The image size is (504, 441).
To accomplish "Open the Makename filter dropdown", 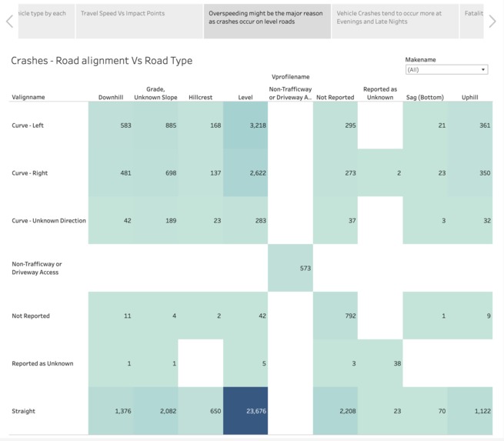I will click(446, 70).
